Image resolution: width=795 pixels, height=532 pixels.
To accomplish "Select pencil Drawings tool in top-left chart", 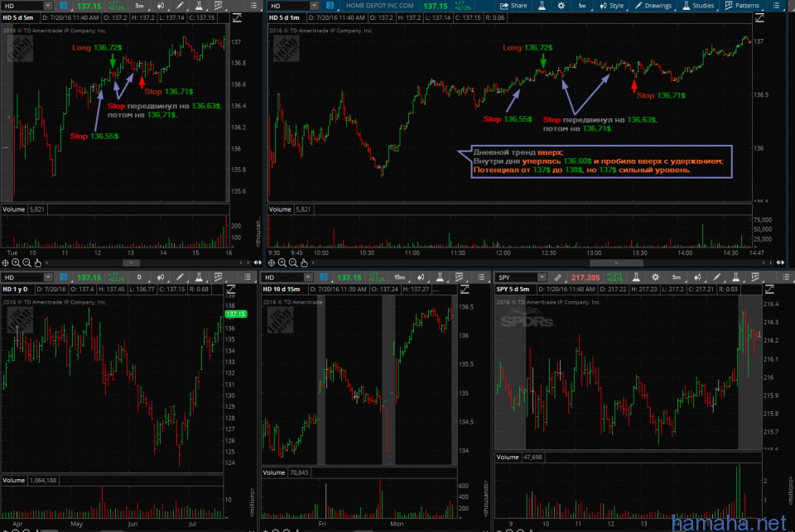I will 180,6.
